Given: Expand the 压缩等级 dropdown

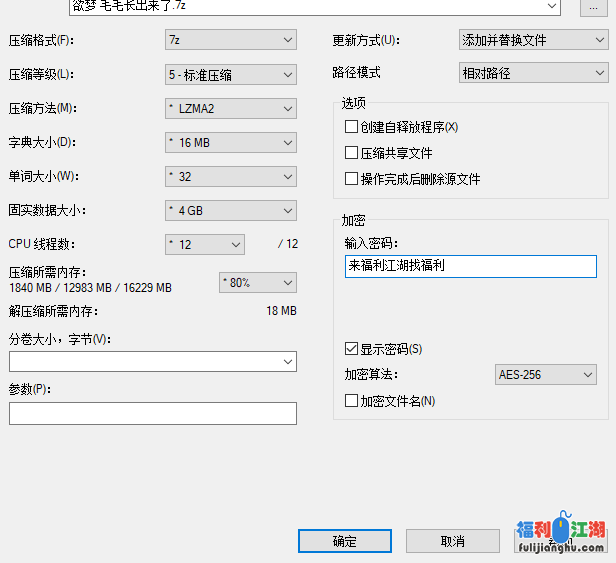Looking at the screenshot, I should coord(231,75).
